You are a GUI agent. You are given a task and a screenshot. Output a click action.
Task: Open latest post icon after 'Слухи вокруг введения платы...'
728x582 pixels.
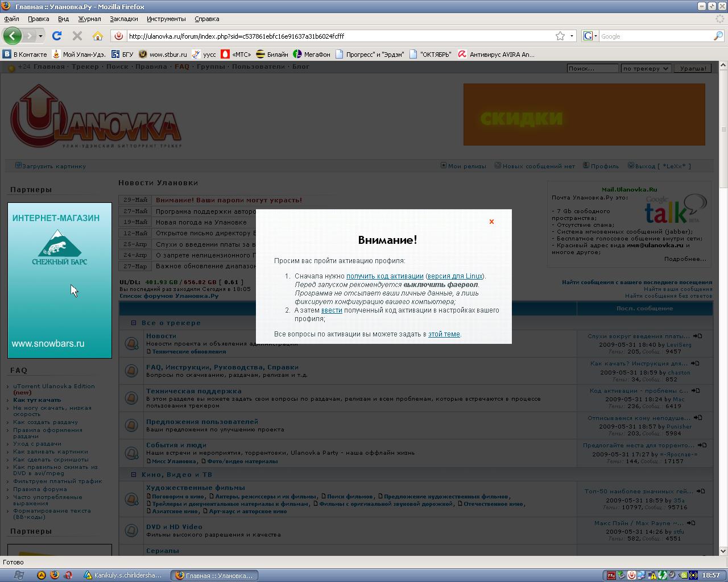point(697,336)
